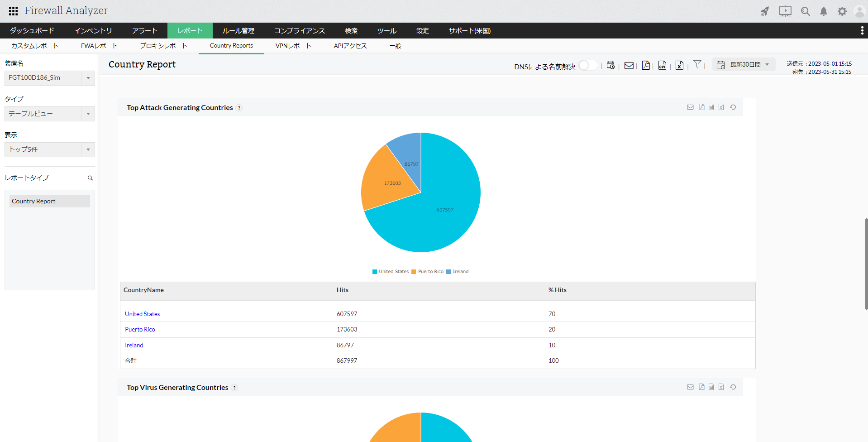Refresh the Top Attack Generating Countries widget

click(733, 107)
